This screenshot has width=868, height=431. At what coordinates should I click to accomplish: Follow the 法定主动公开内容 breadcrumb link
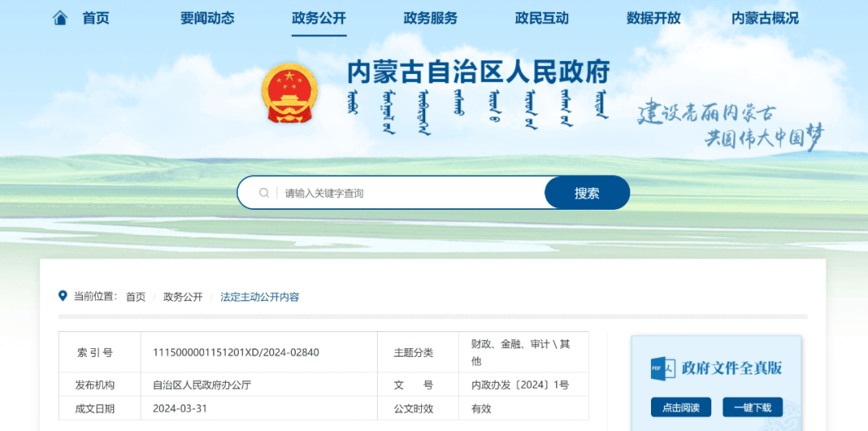pos(260,297)
